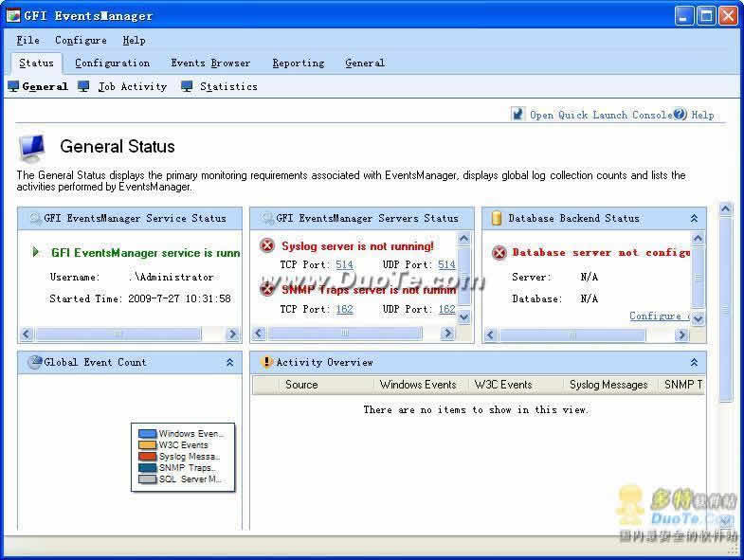
Task: Click the GFI EventsManager title bar icon
Action: click(x=13, y=16)
